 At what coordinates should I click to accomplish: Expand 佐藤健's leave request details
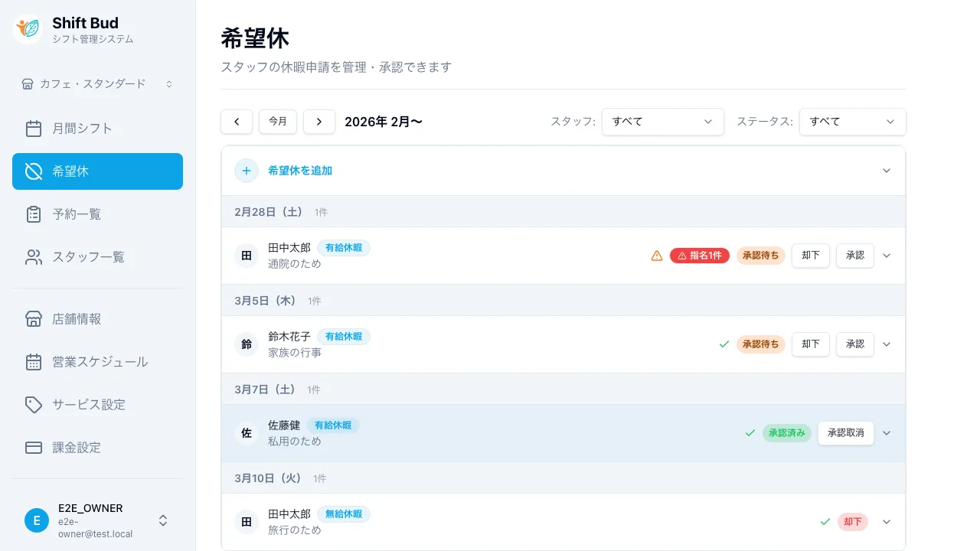point(887,433)
